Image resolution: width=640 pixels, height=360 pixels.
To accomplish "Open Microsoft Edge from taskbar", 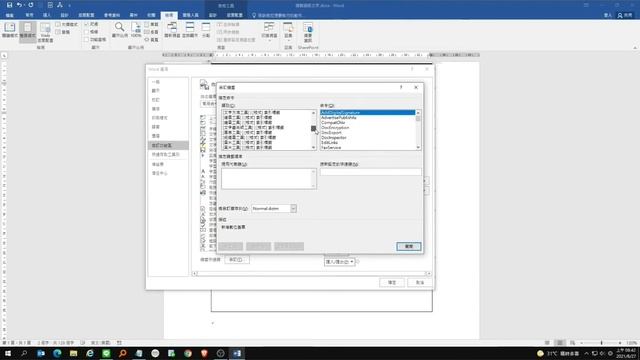I will pyautogui.click(x=57, y=353).
